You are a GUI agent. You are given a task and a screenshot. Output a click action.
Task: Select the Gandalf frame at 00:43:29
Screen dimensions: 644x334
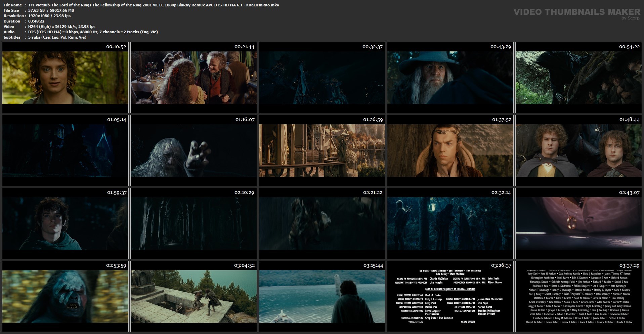(450, 78)
